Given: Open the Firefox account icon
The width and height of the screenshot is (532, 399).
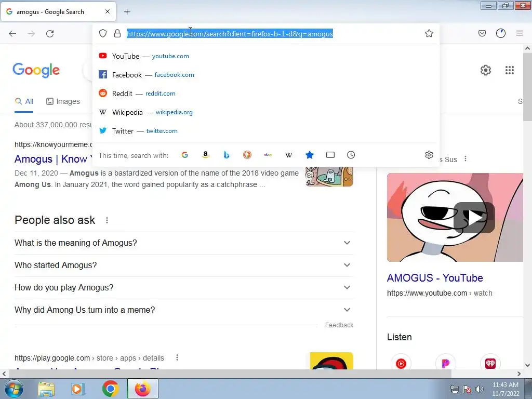Looking at the screenshot, I should point(501,33).
